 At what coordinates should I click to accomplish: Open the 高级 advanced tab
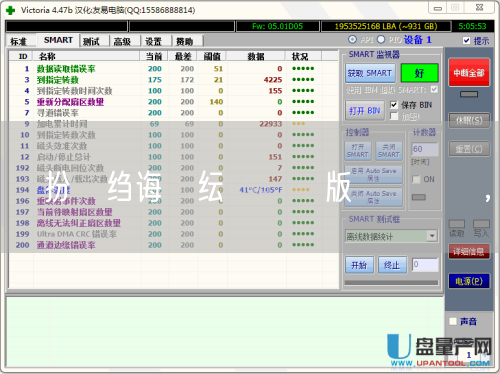(122, 41)
